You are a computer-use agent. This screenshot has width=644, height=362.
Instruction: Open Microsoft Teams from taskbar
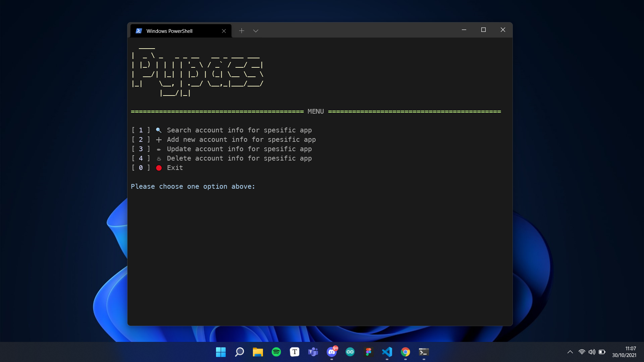pos(313,352)
